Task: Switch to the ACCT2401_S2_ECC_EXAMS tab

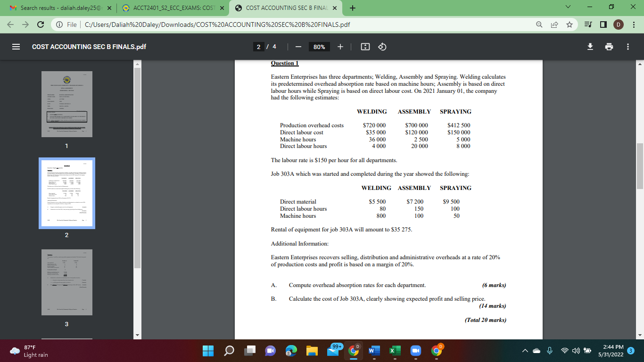Action: [x=173, y=8]
